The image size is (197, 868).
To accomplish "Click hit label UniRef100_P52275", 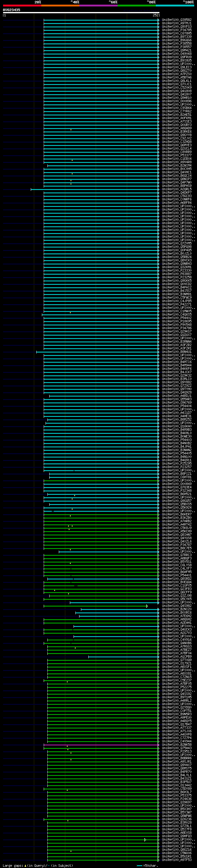I will coord(176,687).
